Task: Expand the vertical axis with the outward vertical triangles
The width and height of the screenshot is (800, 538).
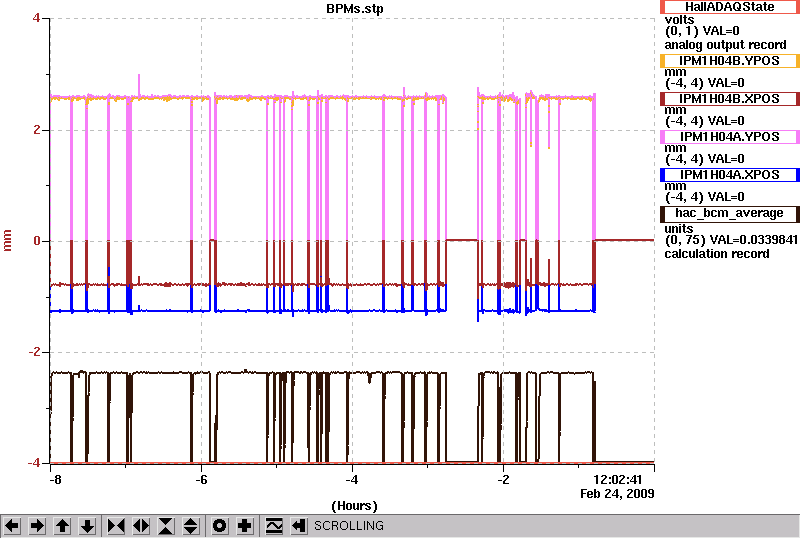Action: click(x=191, y=525)
